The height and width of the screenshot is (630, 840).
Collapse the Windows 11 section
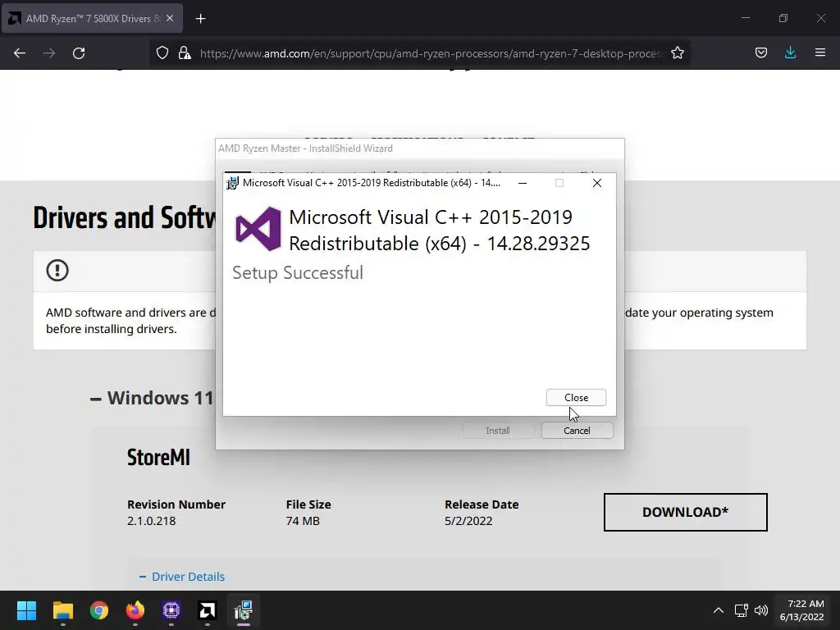[x=152, y=398]
